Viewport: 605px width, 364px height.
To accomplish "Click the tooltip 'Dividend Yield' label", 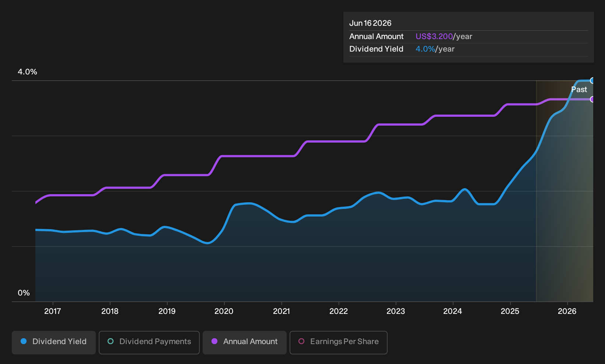I will (x=376, y=49).
